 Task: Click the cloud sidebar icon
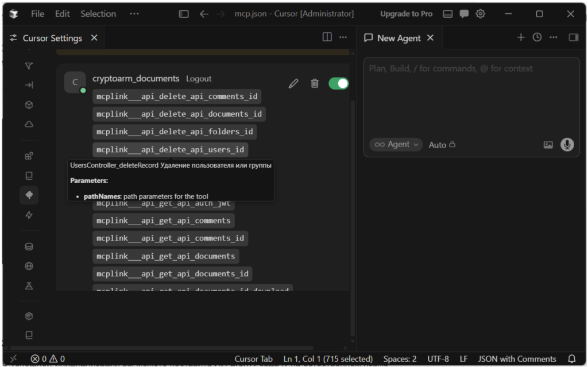pyautogui.click(x=29, y=124)
